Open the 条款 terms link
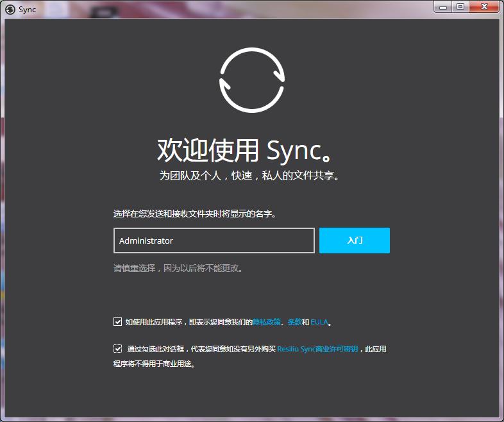 [x=294, y=322]
